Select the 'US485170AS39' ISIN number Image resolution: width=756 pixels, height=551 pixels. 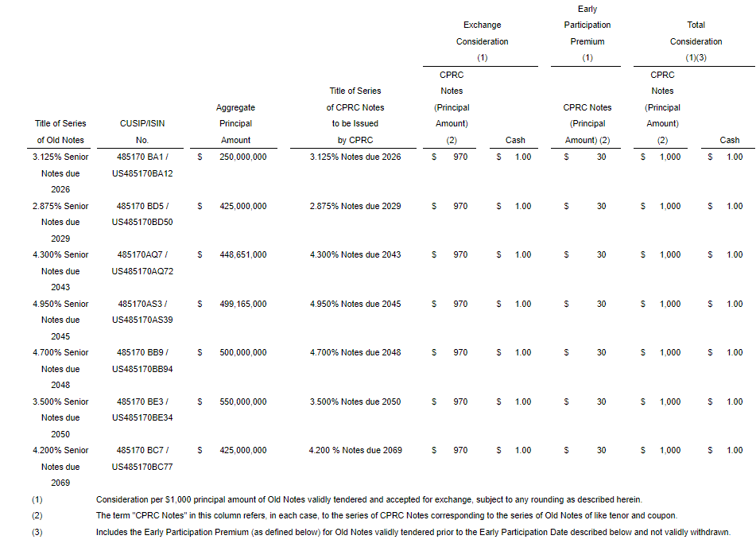(142, 320)
